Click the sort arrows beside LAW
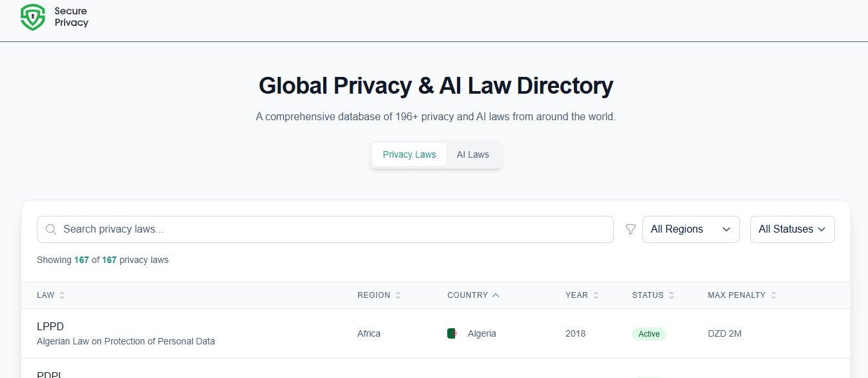 [x=62, y=295]
